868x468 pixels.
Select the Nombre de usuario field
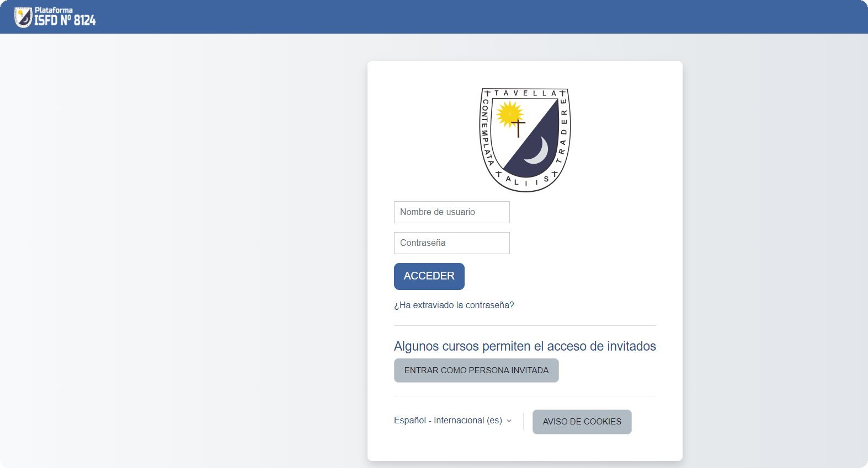tap(451, 212)
